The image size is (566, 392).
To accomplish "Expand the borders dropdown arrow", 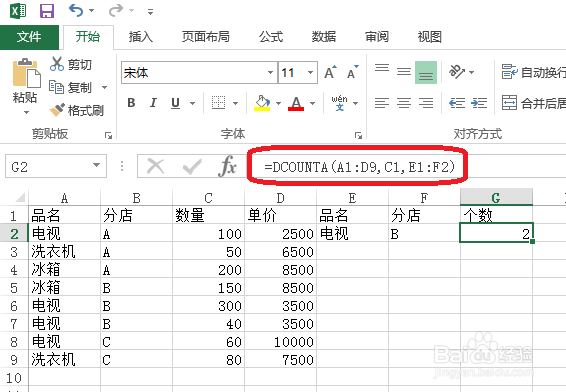I will (235, 104).
